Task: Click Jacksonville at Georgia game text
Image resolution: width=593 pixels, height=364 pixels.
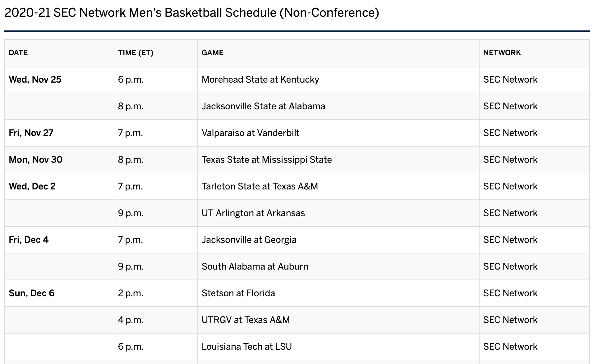Action: pos(249,240)
